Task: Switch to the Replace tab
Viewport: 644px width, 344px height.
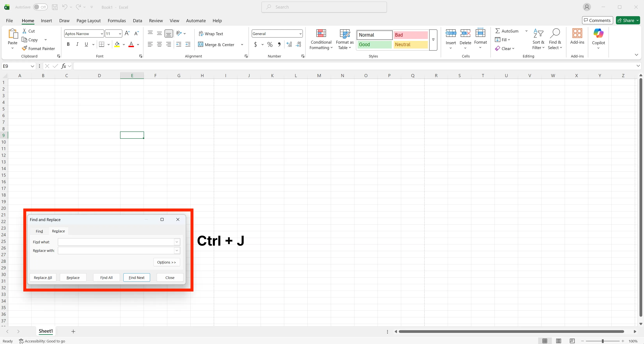Action: pos(58,231)
